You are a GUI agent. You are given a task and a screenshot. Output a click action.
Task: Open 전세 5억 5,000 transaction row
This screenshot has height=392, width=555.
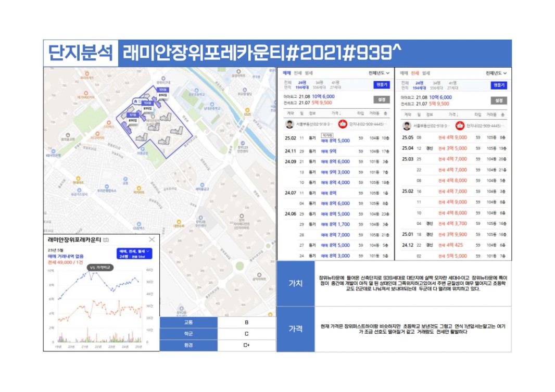tap(454, 256)
